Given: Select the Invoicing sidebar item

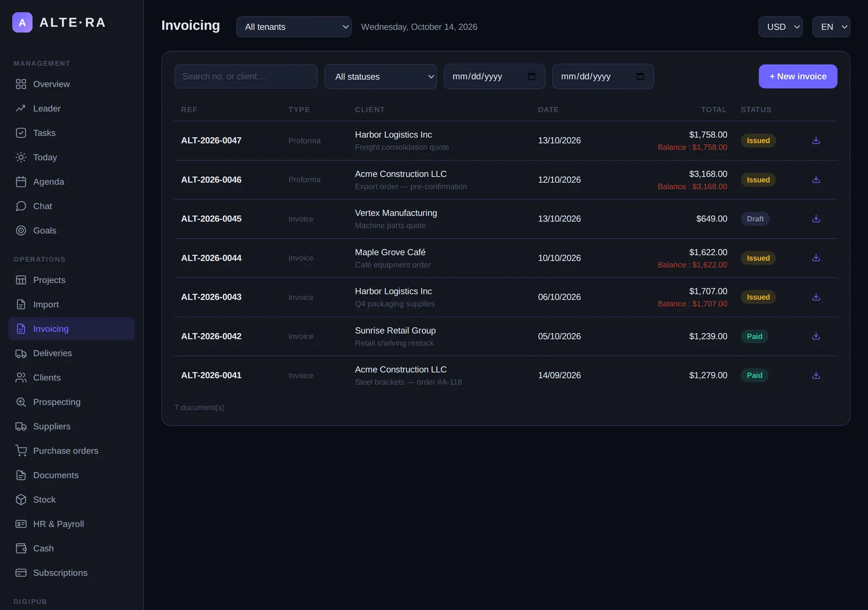Looking at the screenshot, I should [72, 329].
